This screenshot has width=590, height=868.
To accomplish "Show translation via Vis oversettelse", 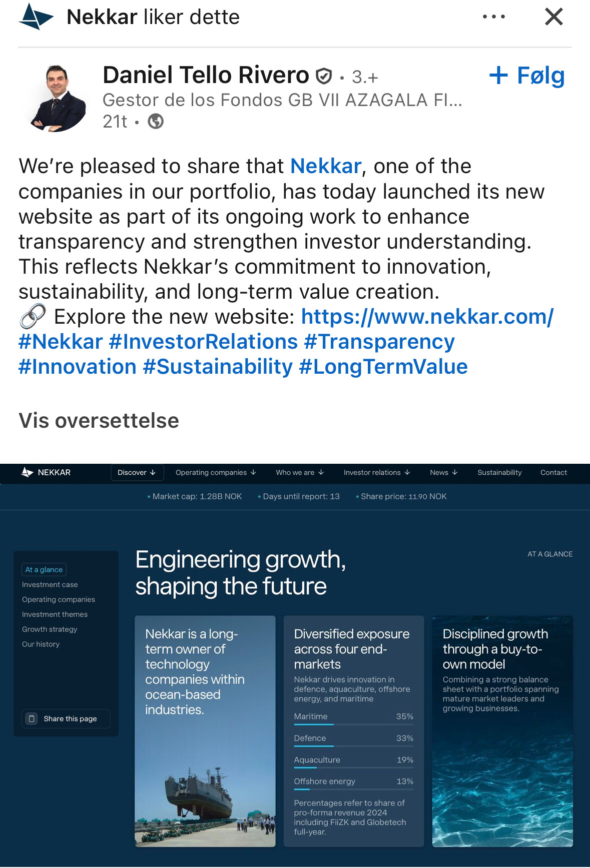I will pyautogui.click(x=99, y=421).
